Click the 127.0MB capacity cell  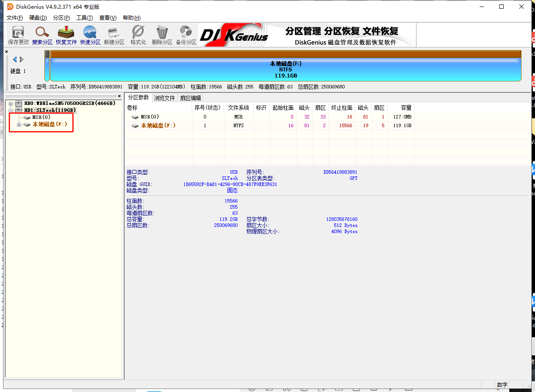[403, 117]
